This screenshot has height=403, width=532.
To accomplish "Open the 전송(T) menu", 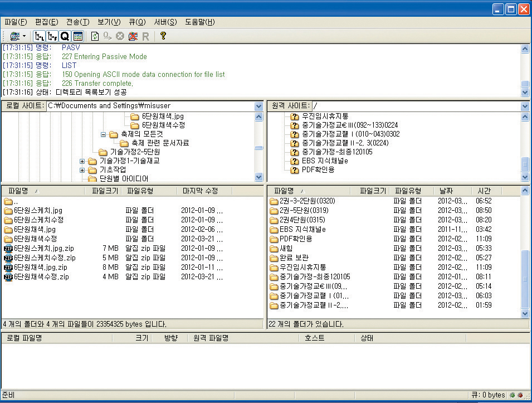I will 77,22.
